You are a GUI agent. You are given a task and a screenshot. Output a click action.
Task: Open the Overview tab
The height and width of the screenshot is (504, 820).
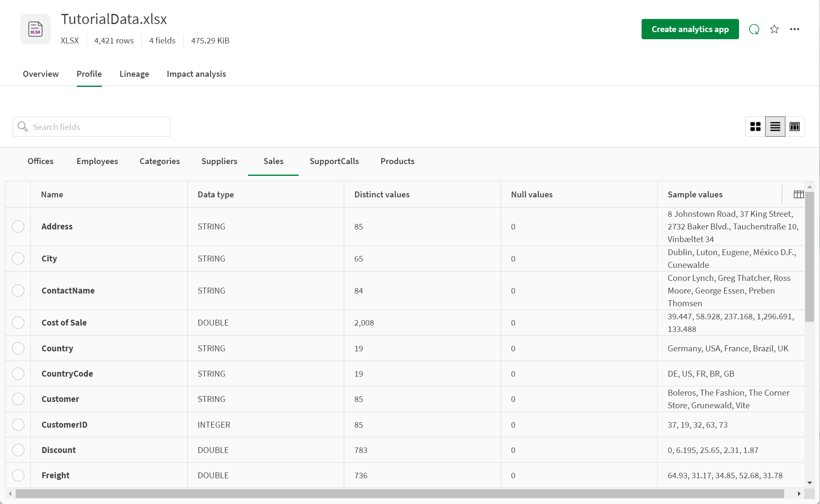tap(40, 74)
